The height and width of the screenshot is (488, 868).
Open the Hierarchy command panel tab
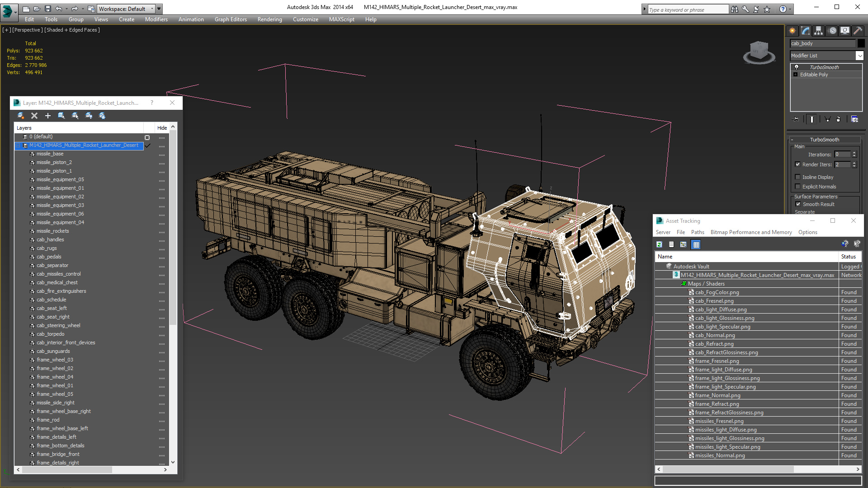(x=819, y=31)
